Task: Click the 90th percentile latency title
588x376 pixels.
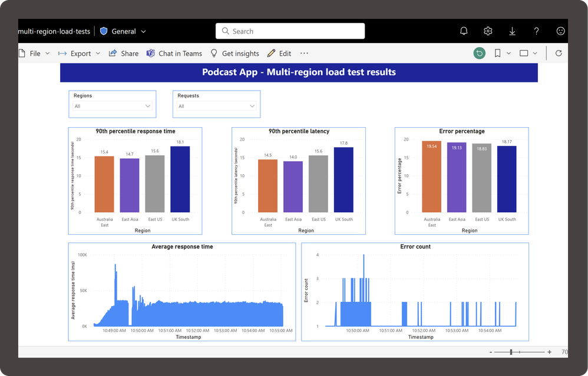Action: coord(299,131)
